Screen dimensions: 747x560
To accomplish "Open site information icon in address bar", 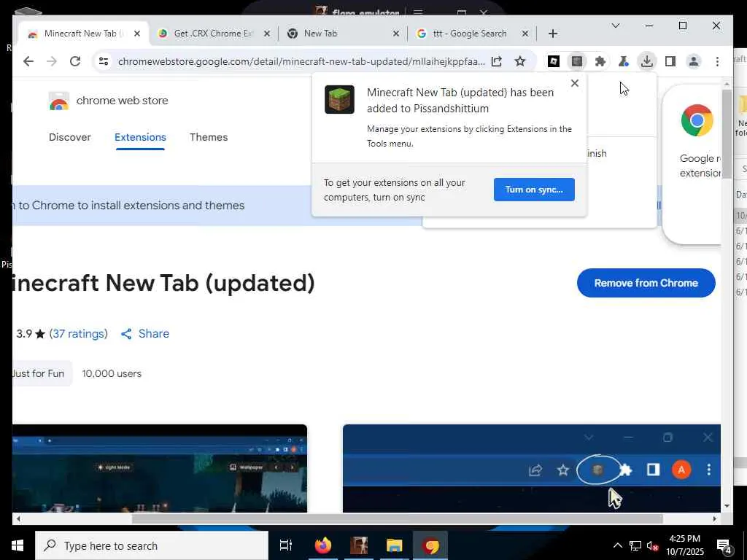I will pyautogui.click(x=104, y=61).
